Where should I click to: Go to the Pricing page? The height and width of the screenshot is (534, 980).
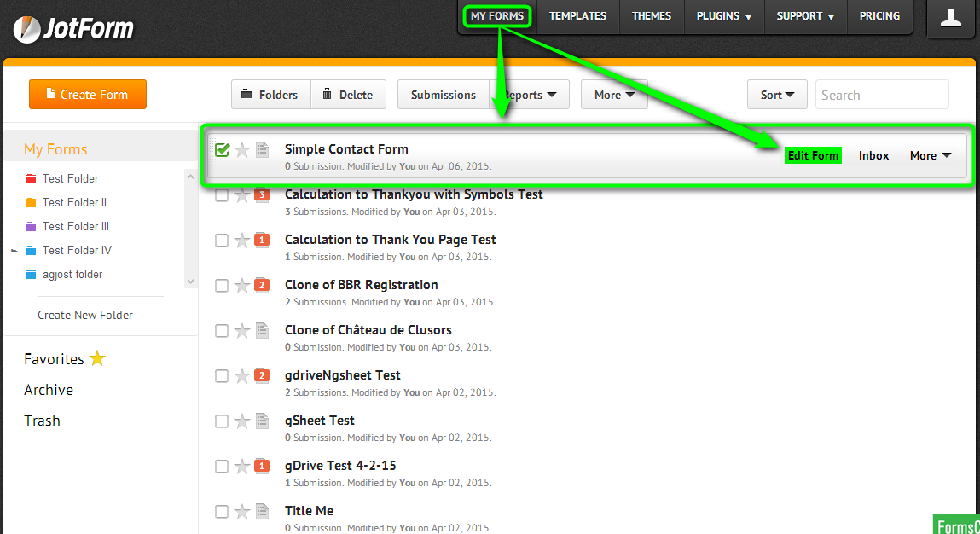click(x=879, y=16)
